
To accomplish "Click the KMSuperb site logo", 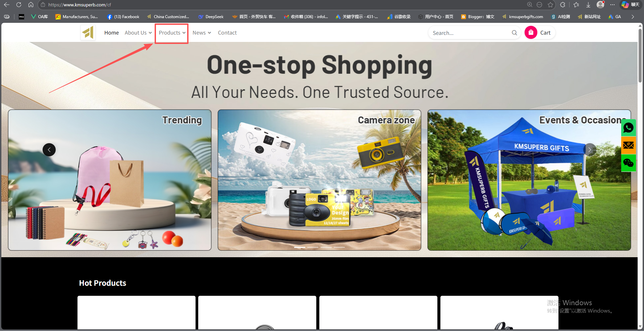I will (88, 33).
